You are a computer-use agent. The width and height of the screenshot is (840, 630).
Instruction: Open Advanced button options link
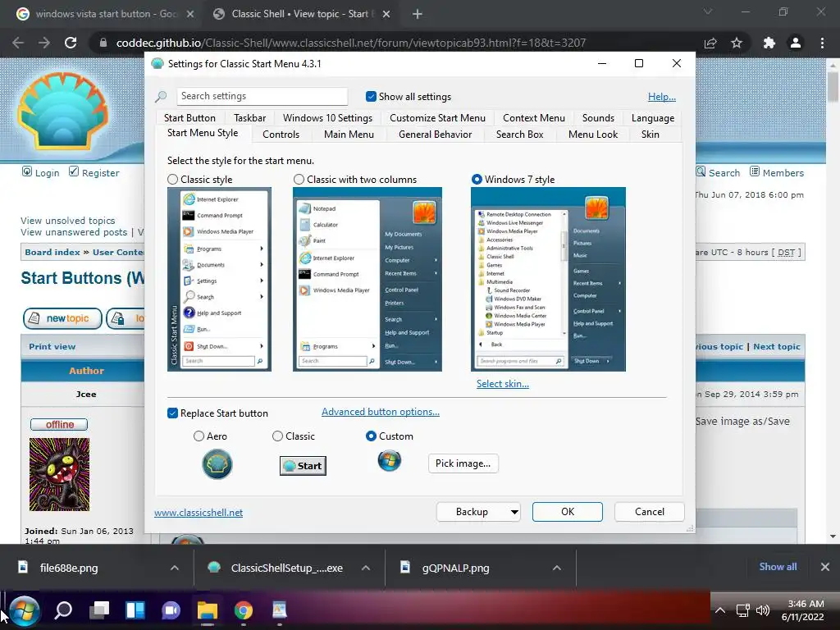pyautogui.click(x=381, y=412)
